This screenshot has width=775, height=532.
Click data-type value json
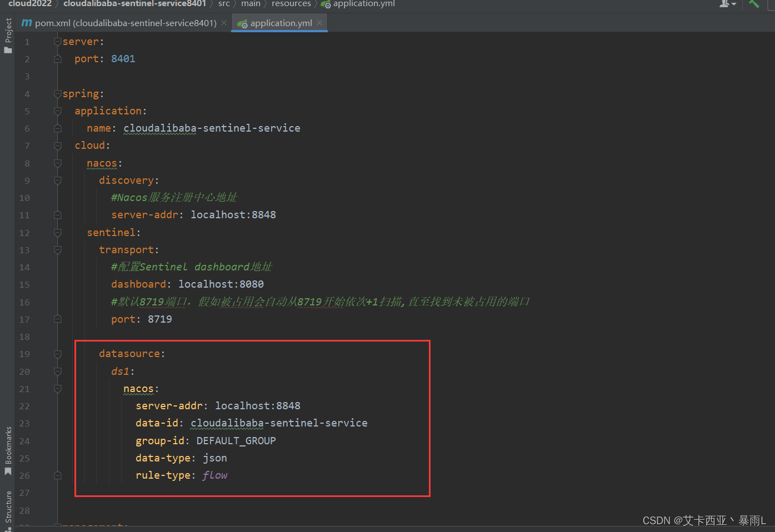tap(214, 458)
